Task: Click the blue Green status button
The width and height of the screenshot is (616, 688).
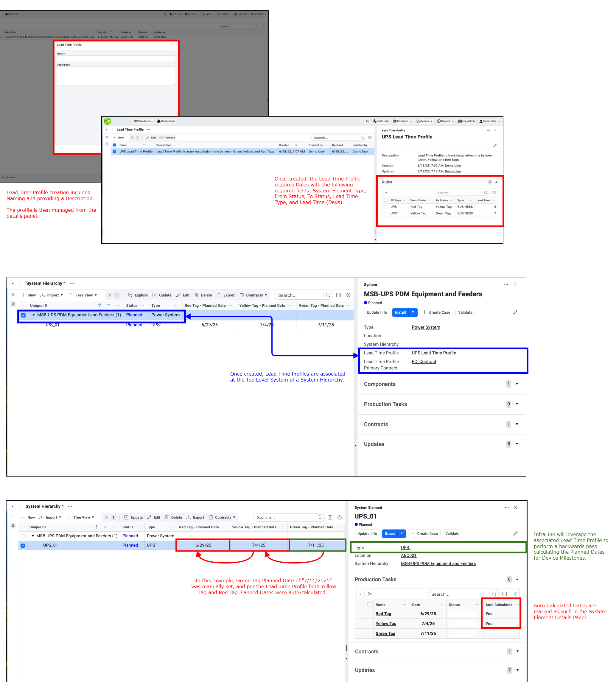Action: click(x=389, y=533)
